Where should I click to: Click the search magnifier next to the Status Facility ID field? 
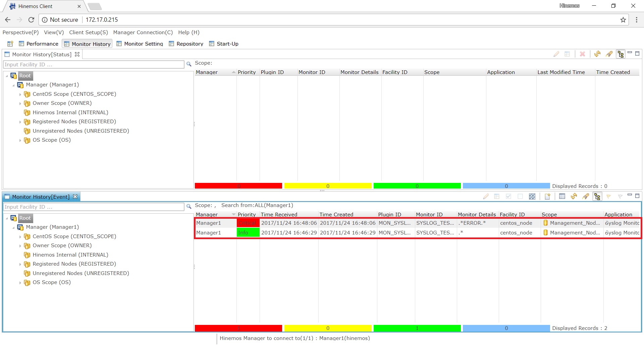point(189,64)
